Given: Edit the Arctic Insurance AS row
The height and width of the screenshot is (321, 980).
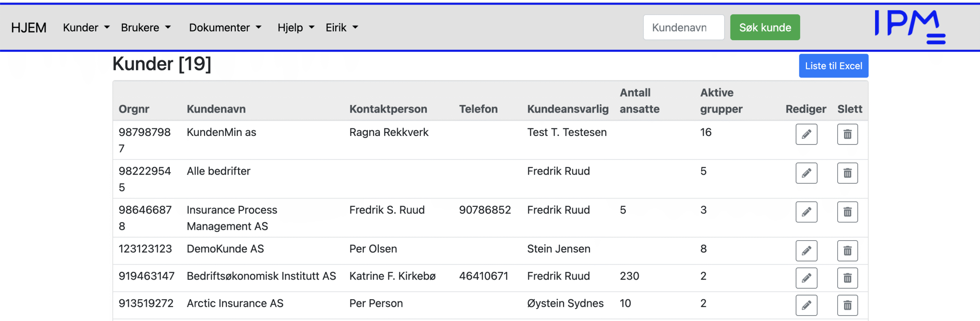Looking at the screenshot, I should 806,305.
